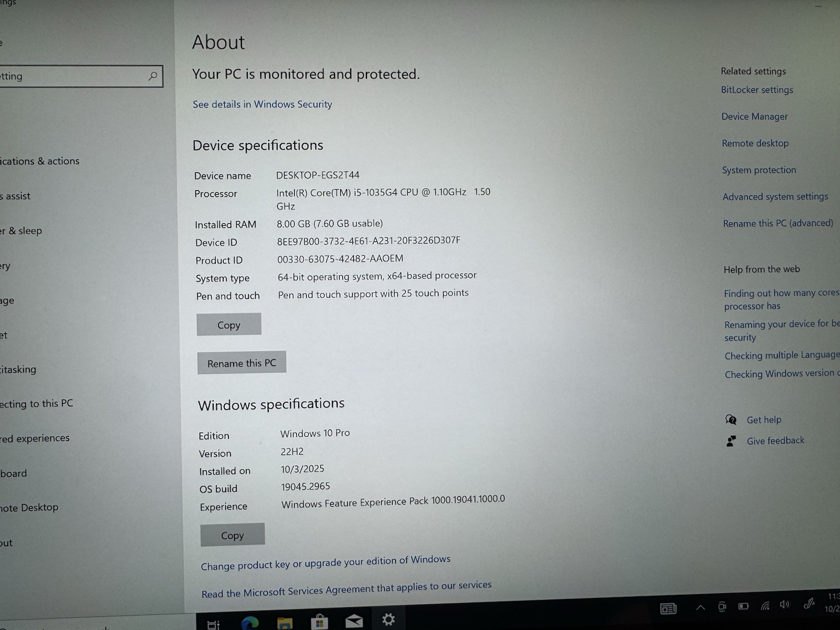Expand hidden system tray icons chevron

700,607
